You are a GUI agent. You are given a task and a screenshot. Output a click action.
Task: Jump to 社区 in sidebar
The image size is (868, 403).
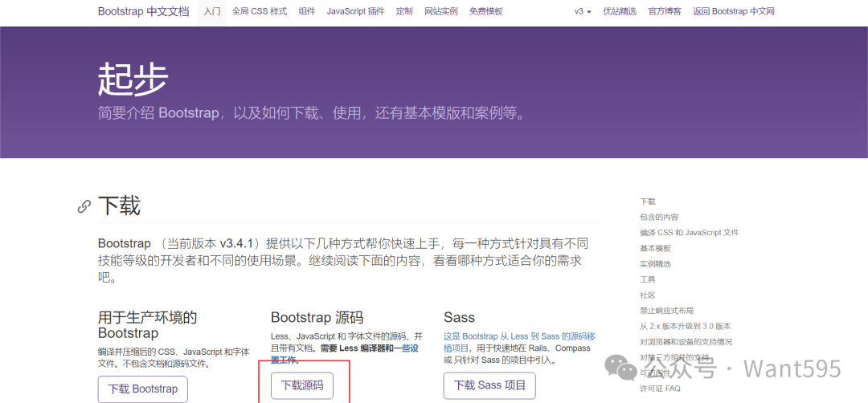pyautogui.click(x=648, y=295)
